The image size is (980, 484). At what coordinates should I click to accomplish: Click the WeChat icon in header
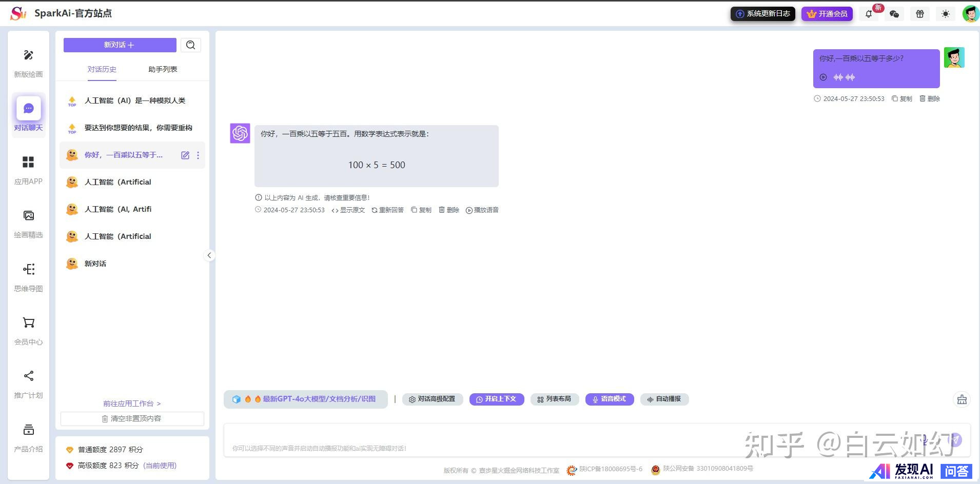point(894,14)
